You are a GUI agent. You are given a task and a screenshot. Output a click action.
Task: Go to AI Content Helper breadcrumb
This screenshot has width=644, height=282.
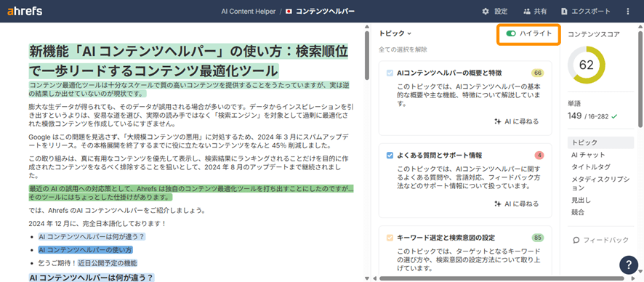(248, 12)
